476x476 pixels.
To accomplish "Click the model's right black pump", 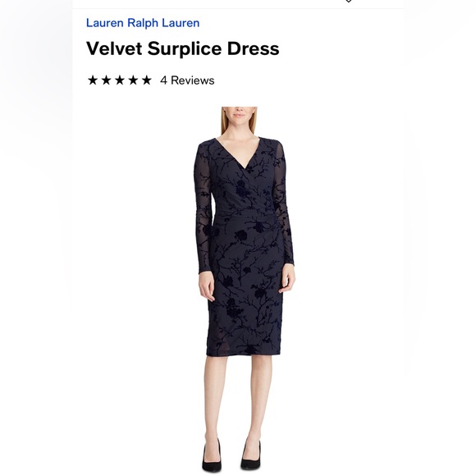I will [x=251, y=456].
